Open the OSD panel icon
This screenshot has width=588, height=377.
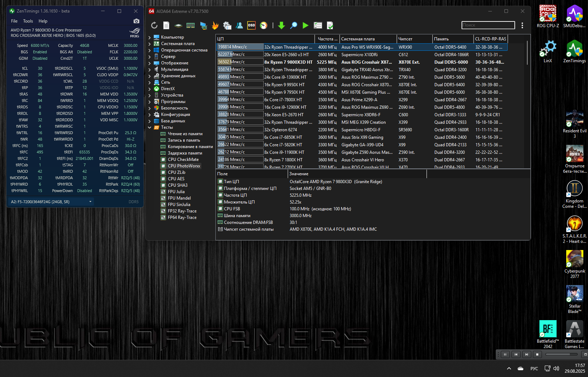pos(251,25)
